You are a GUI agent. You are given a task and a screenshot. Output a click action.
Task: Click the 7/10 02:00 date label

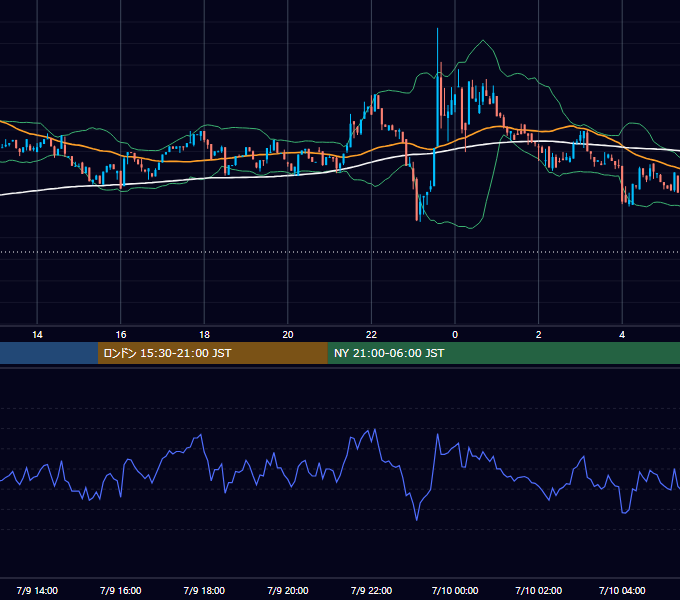pos(539,590)
